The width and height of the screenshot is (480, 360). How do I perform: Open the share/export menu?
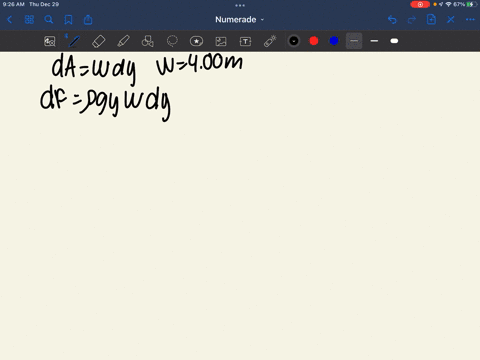(88, 20)
